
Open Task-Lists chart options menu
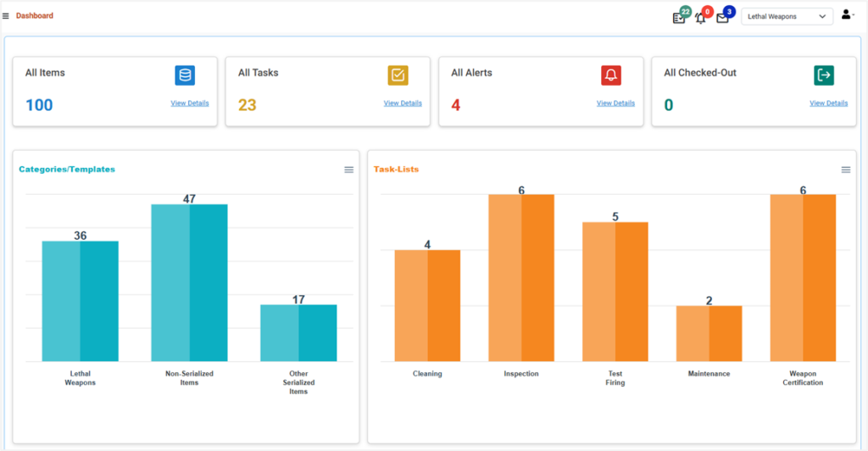click(x=845, y=170)
